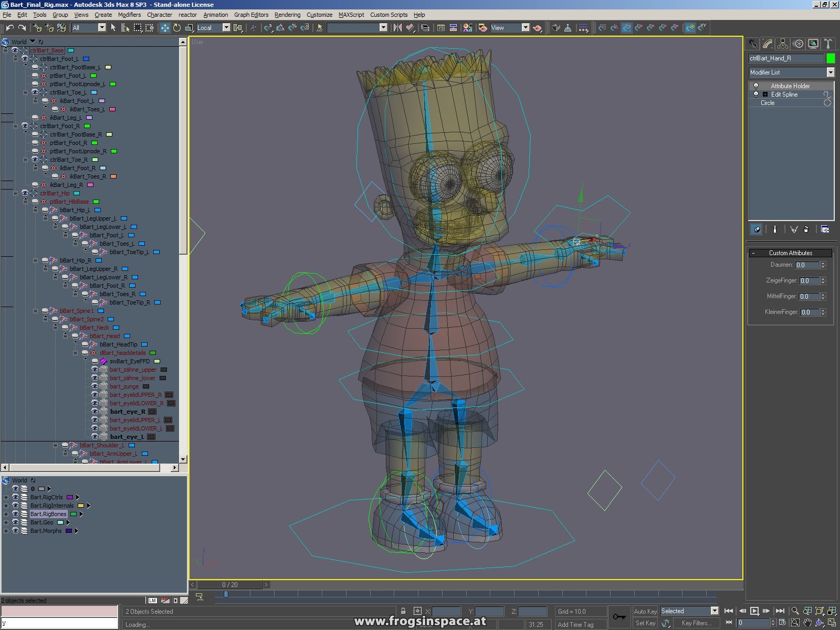Toggle visibility eye of ctrlBart_Base
The image size is (840, 630).
point(15,50)
